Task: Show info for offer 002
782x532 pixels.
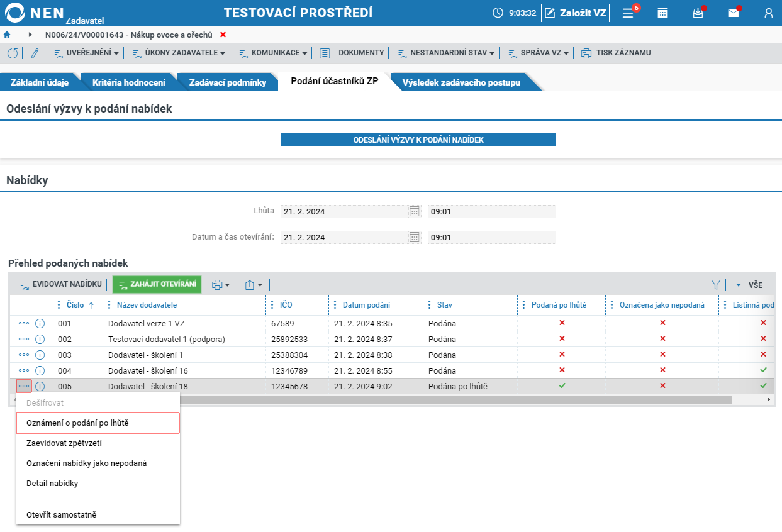Action: pos(40,339)
